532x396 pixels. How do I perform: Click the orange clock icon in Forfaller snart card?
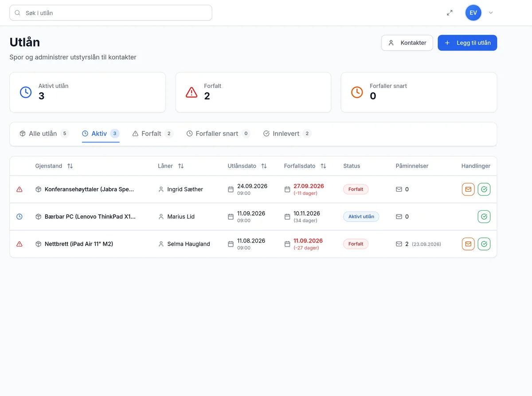point(357,92)
